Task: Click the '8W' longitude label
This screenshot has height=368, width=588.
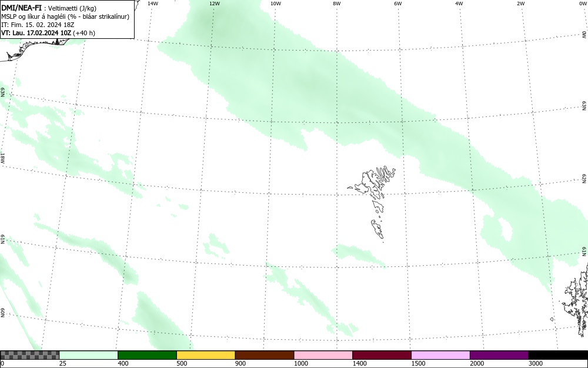Action: (337, 4)
